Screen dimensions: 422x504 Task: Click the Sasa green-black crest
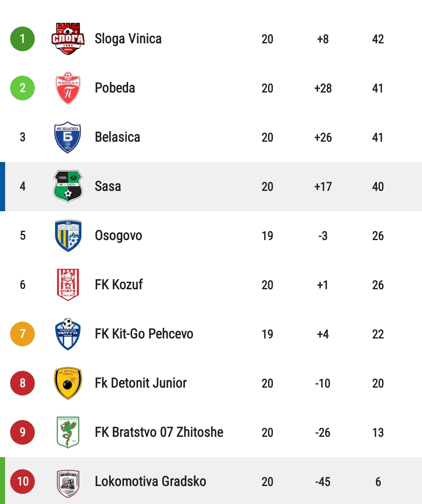68,186
